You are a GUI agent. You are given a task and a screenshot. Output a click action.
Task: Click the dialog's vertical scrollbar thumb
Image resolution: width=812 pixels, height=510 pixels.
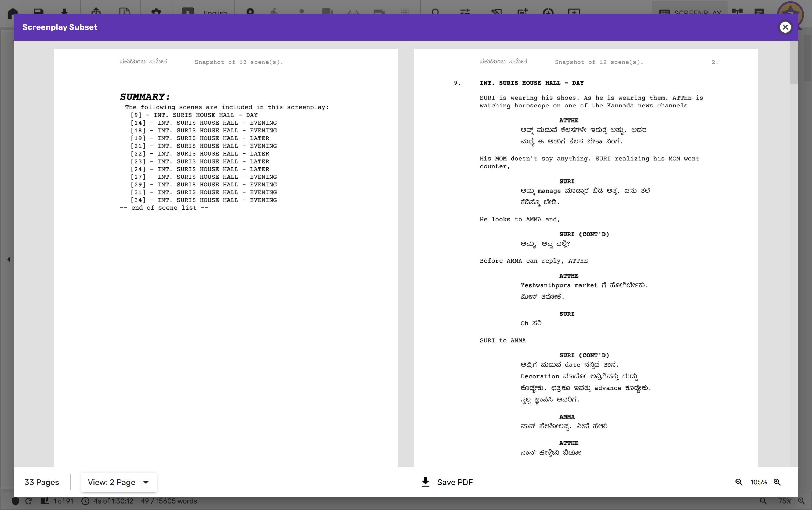pyautogui.click(x=793, y=62)
